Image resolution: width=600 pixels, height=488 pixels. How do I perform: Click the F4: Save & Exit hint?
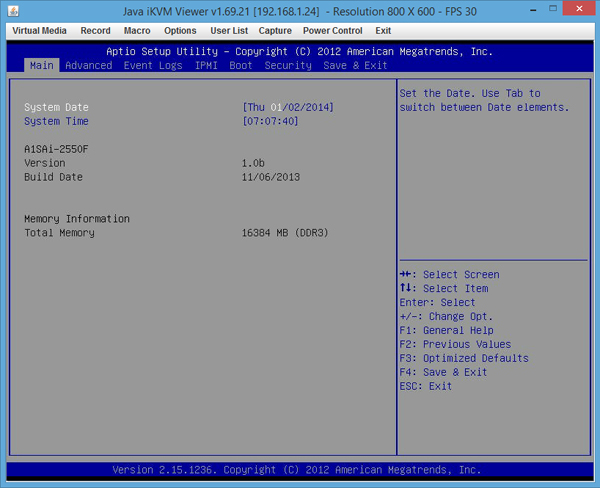[443, 372]
